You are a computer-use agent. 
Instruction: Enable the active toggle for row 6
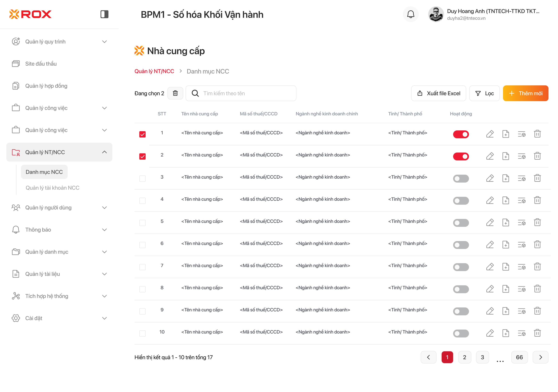click(461, 245)
